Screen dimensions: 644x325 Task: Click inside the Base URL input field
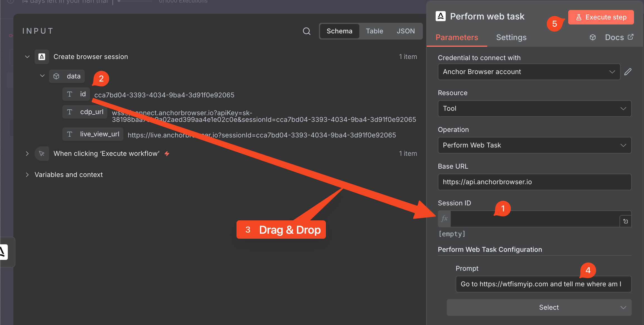click(x=534, y=182)
